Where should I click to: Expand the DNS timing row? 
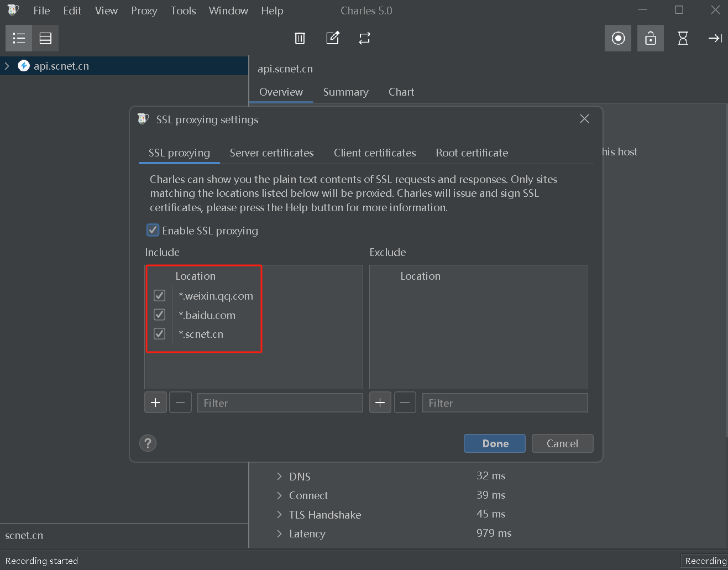pyautogui.click(x=279, y=476)
